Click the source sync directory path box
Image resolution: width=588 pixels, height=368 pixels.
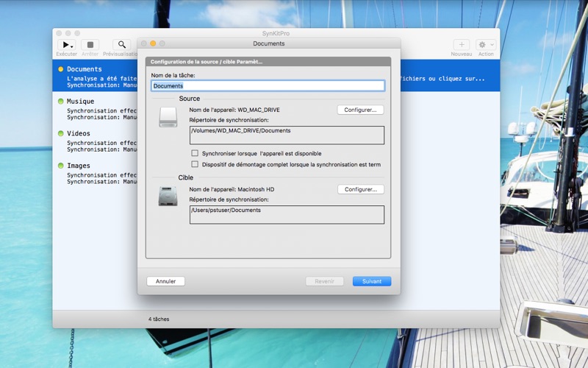(x=287, y=135)
